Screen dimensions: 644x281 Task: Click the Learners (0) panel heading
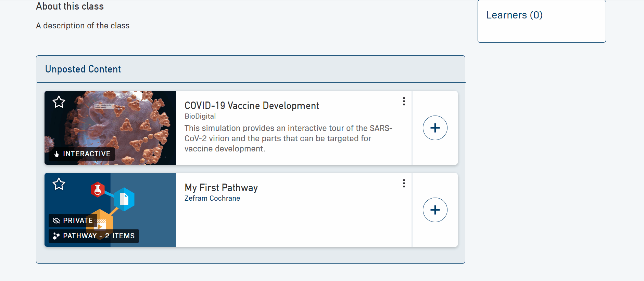point(514,15)
